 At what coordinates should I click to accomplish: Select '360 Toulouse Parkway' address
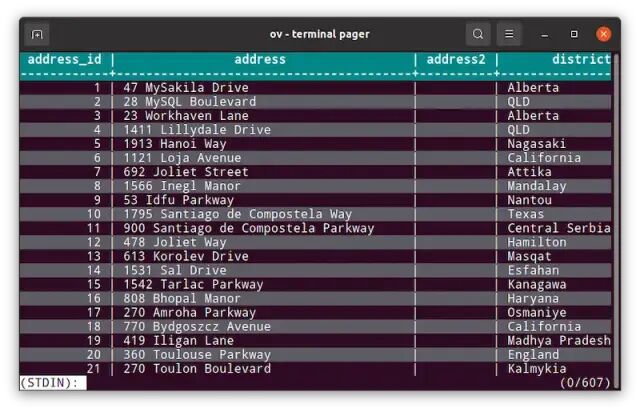[197, 355]
